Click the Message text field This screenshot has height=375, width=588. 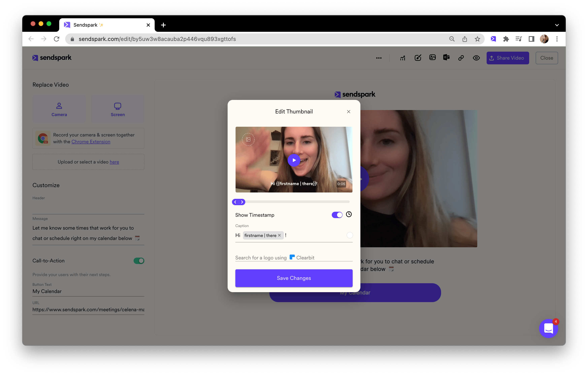pyautogui.click(x=88, y=233)
